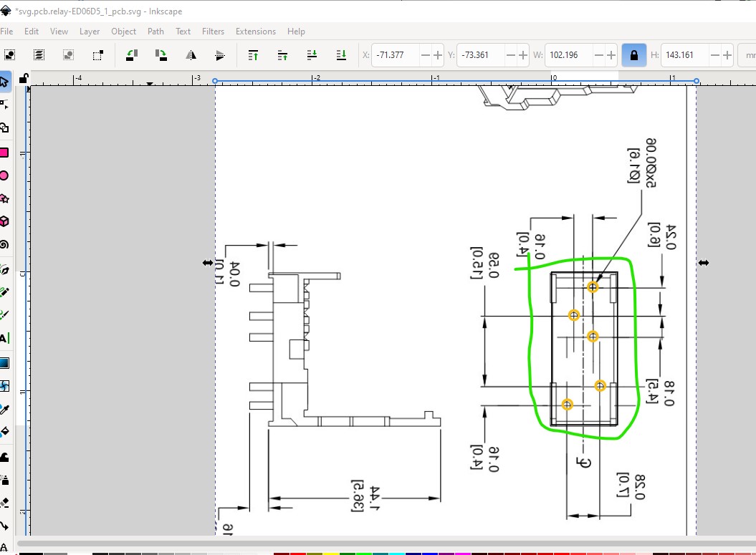
Task: Choose the 3D Box tool
Action: (x=4, y=221)
